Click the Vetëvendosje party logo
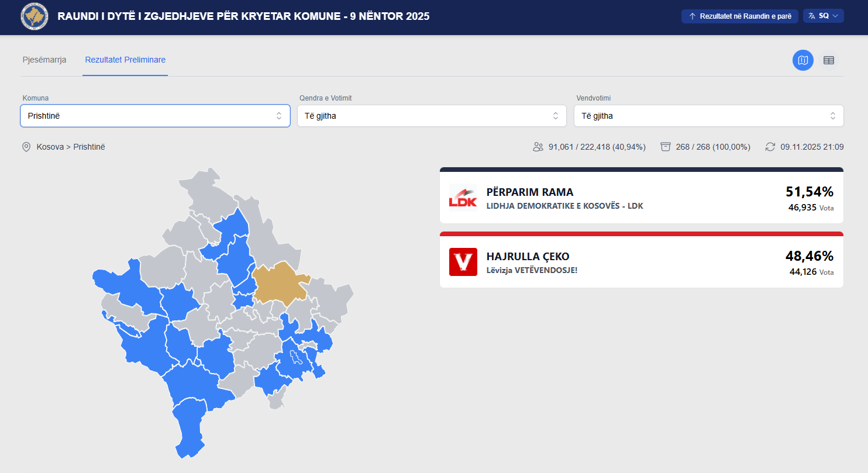The width and height of the screenshot is (868, 473). point(463,262)
